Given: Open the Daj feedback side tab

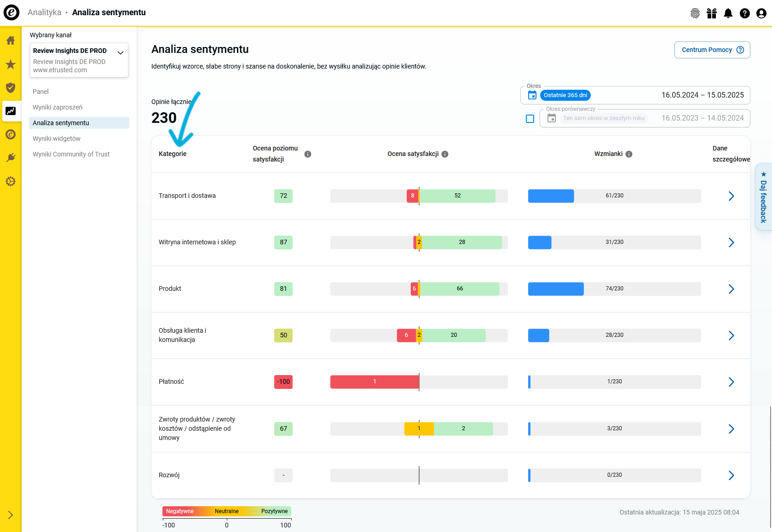Looking at the screenshot, I should [x=763, y=197].
